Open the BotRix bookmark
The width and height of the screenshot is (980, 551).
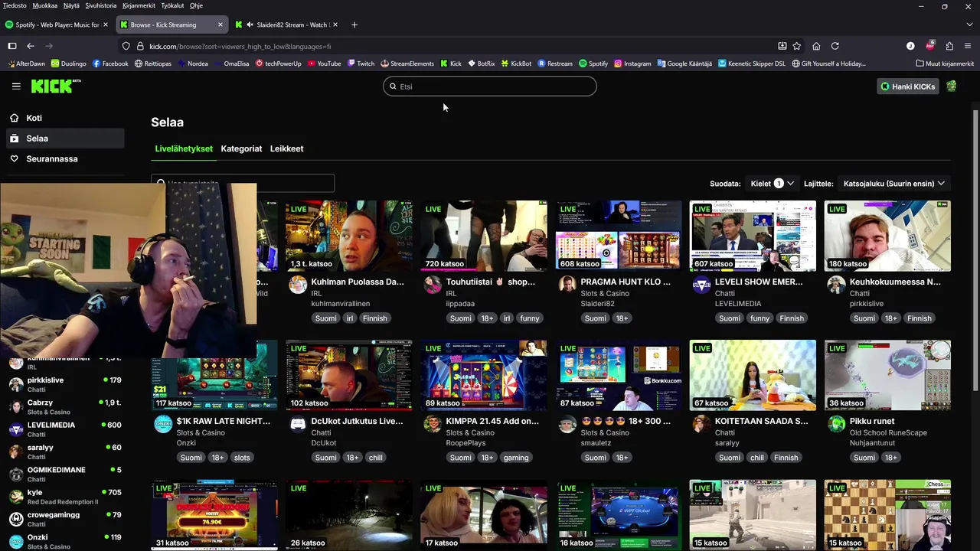481,64
